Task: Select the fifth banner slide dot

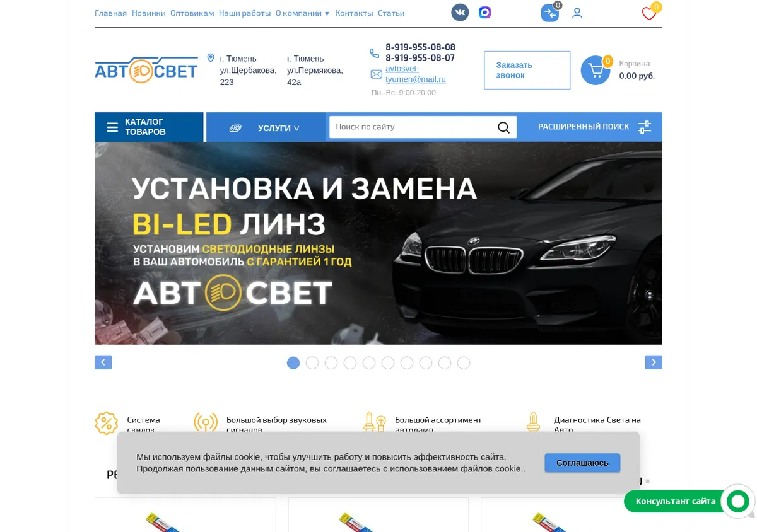Action: point(369,363)
